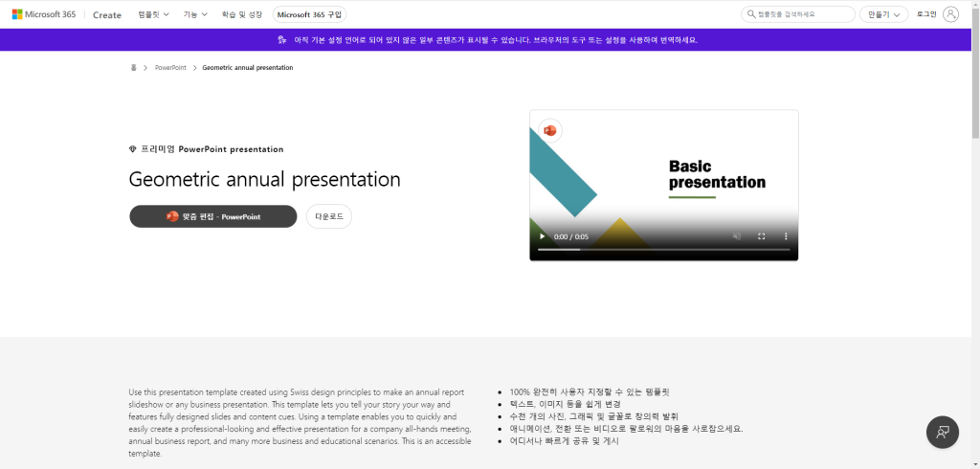Click the PowerPoint badge on video preview
Image resolution: width=980 pixels, height=469 pixels.
click(x=550, y=131)
